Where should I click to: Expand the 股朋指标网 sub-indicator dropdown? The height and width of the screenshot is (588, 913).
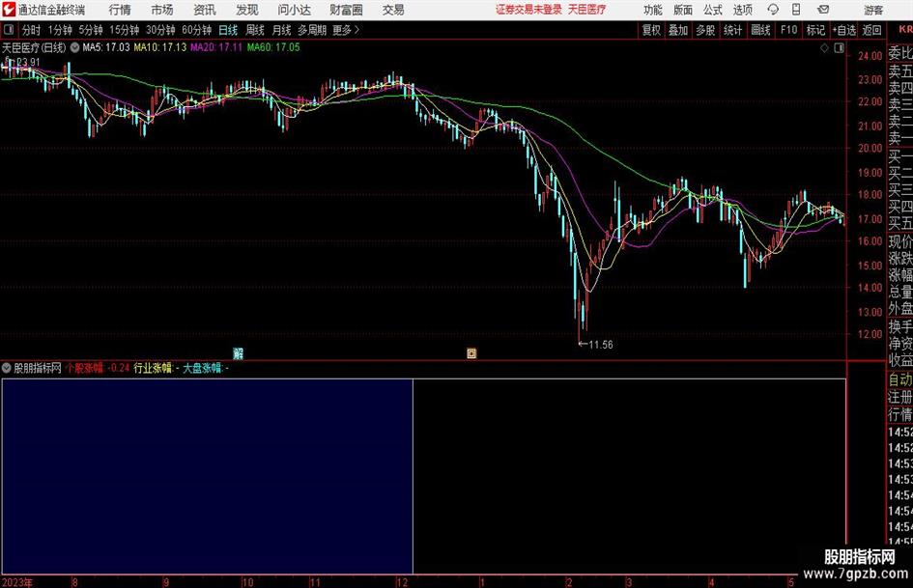tap(7, 368)
